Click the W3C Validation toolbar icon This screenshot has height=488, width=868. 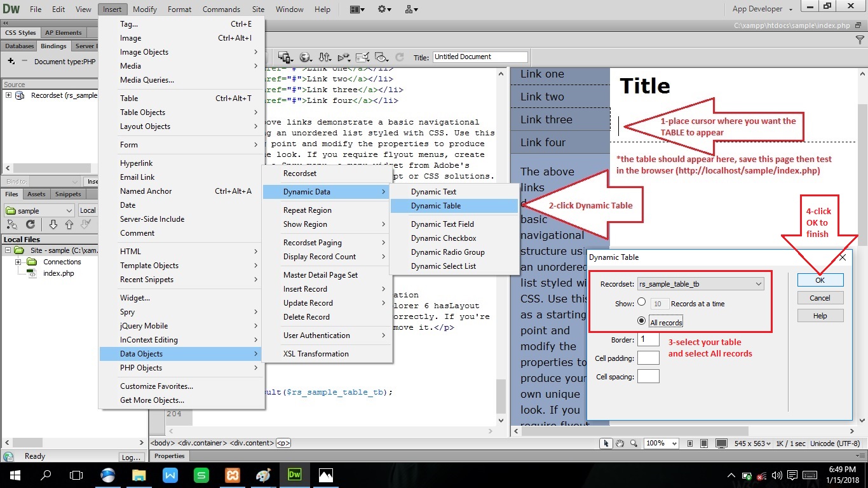pos(344,57)
